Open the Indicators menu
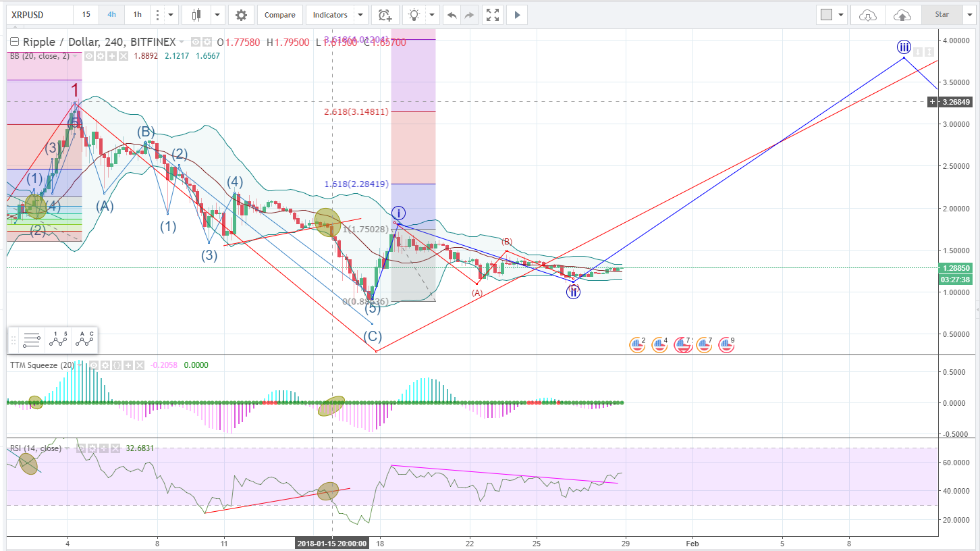The image size is (980, 551). coord(331,14)
